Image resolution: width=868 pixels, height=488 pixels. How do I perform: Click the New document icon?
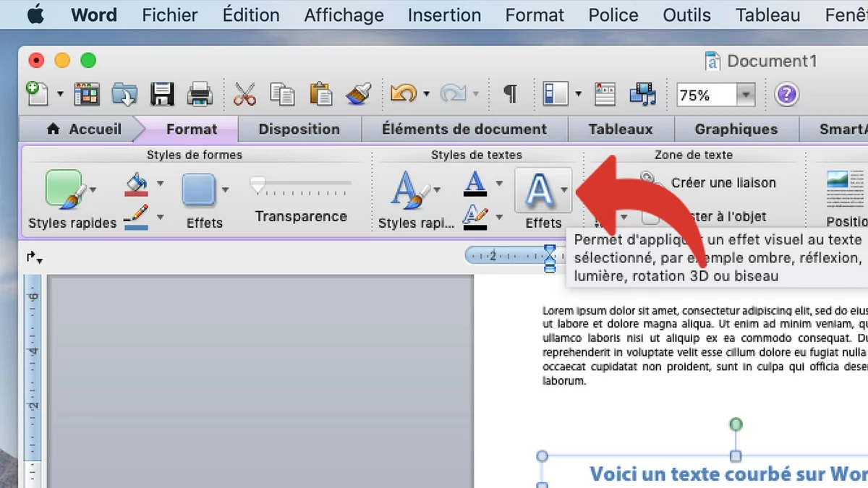coord(38,93)
